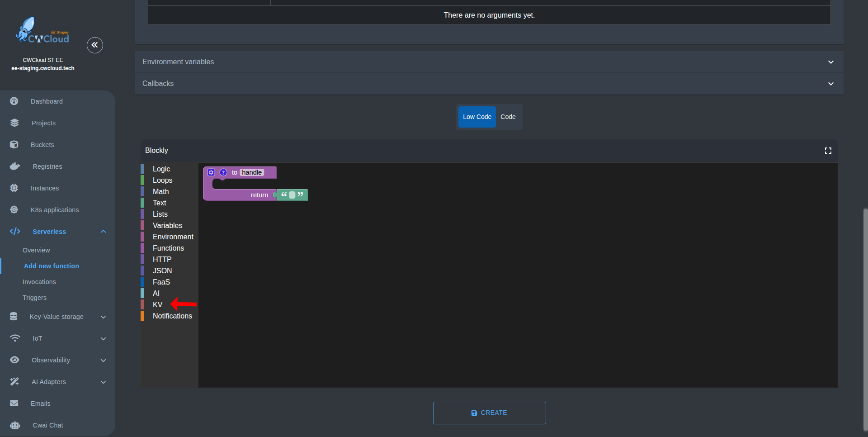Image resolution: width=868 pixels, height=437 pixels.
Task: Click the Registries docker whale icon
Action: 15,166
